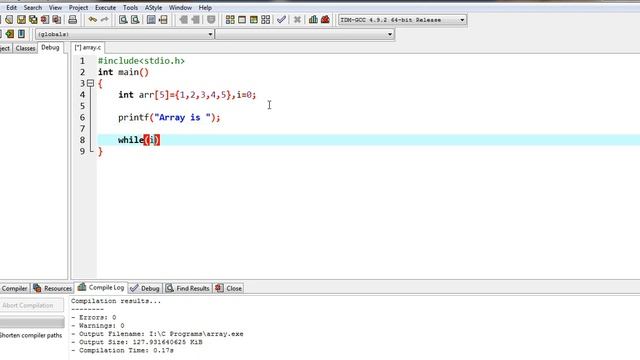Viewport: 640px width, 360px height.
Task: Undo the last edit via toolbar
Action: coord(93,20)
